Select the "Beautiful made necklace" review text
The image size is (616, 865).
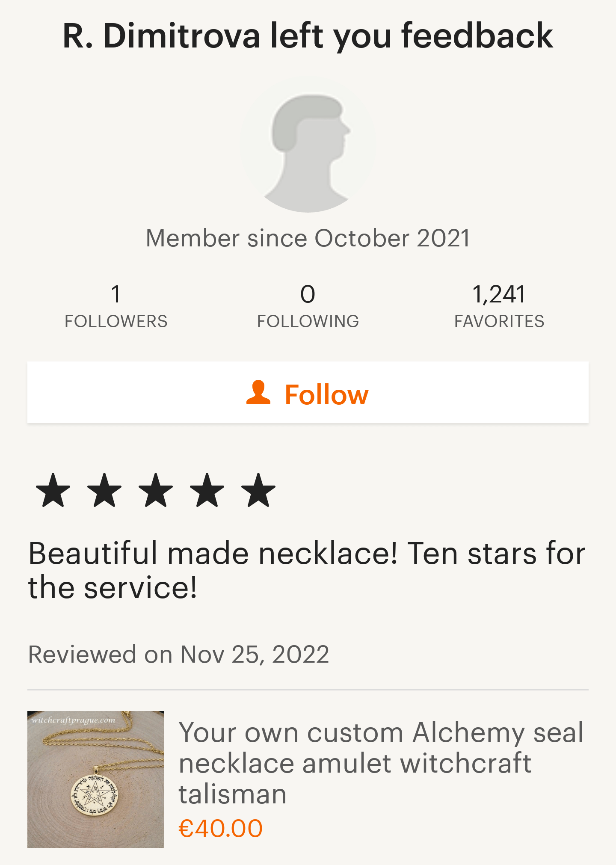[x=306, y=570]
